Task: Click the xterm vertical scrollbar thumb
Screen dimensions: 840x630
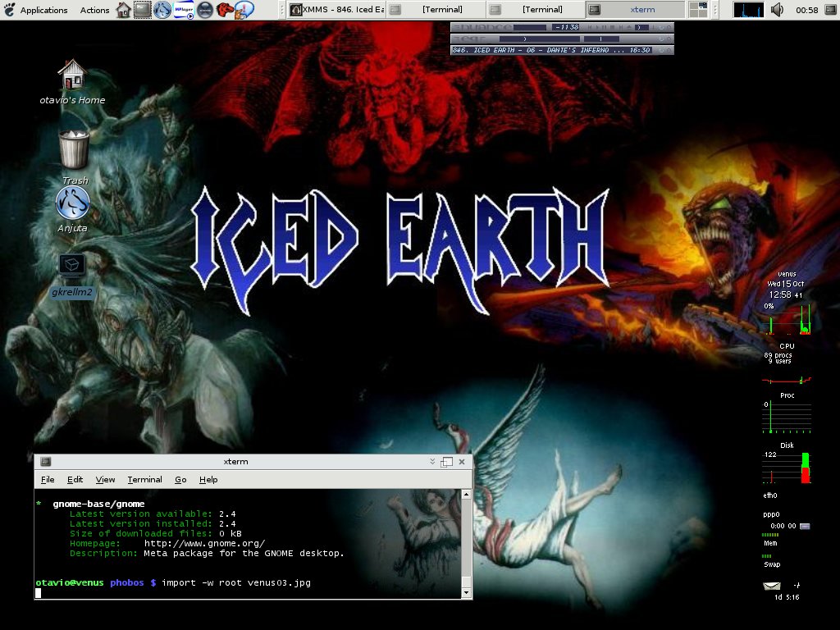Action: [x=466, y=582]
